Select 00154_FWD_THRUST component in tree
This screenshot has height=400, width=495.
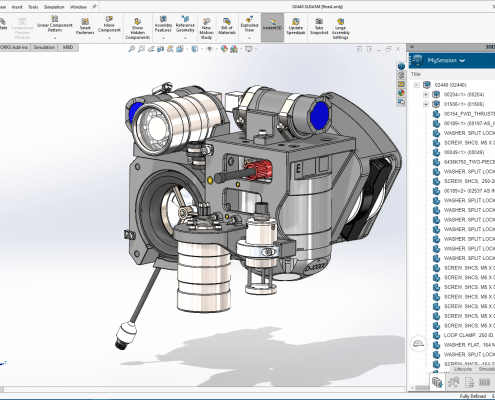click(464, 114)
